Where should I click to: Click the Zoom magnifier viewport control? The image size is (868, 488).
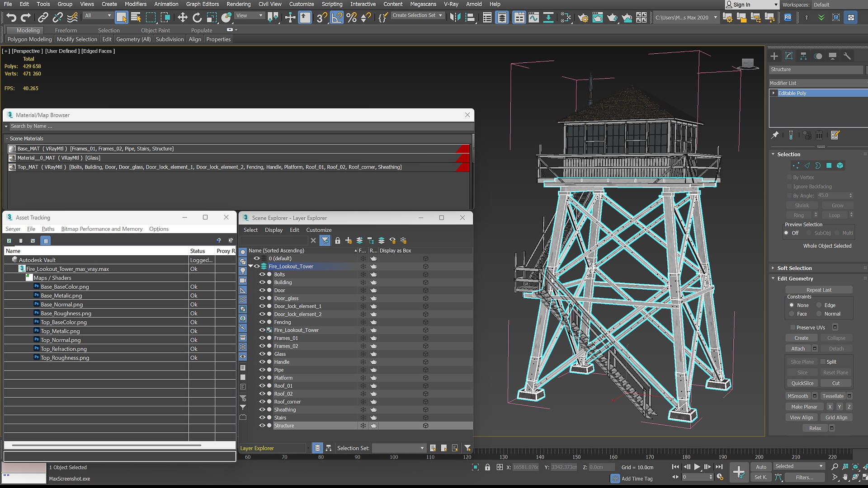[835, 467]
